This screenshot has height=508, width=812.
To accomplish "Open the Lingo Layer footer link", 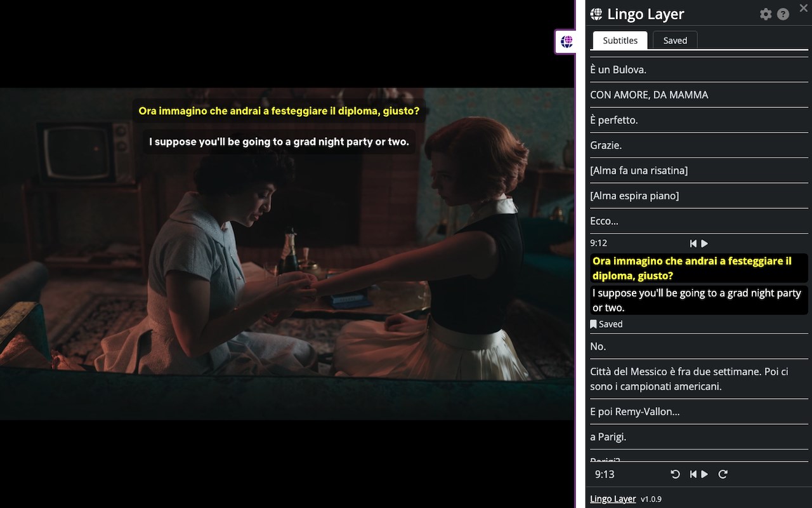I will point(613,498).
